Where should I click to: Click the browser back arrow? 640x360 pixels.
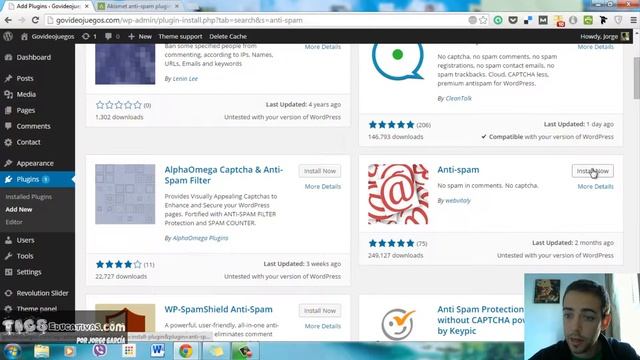(8, 20)
